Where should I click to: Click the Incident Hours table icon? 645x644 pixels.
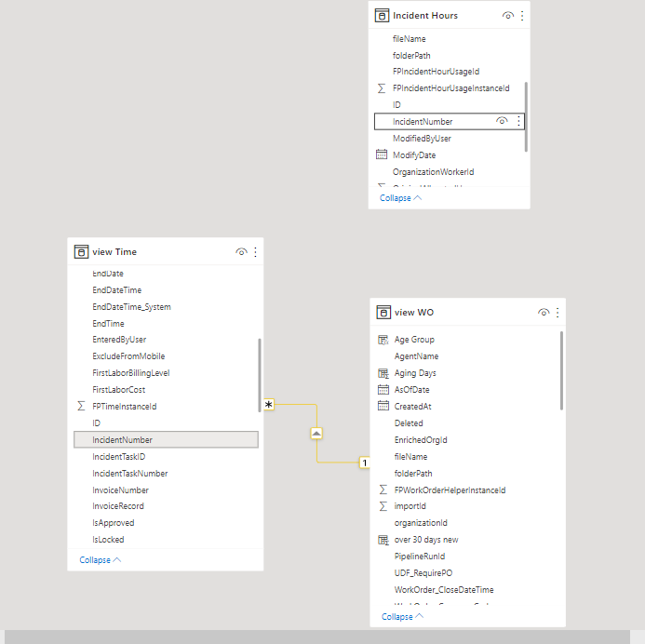pos(382,16)
